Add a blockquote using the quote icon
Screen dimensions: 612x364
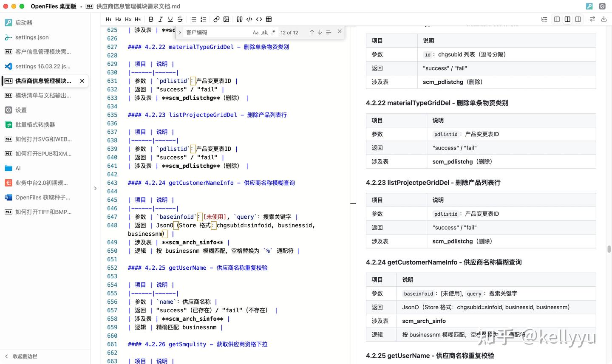click(239, 19)
